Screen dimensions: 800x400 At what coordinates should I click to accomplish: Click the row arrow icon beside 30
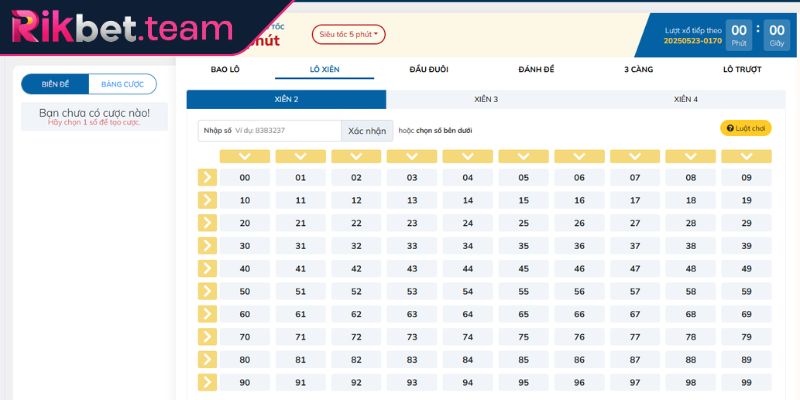(207, 245)
